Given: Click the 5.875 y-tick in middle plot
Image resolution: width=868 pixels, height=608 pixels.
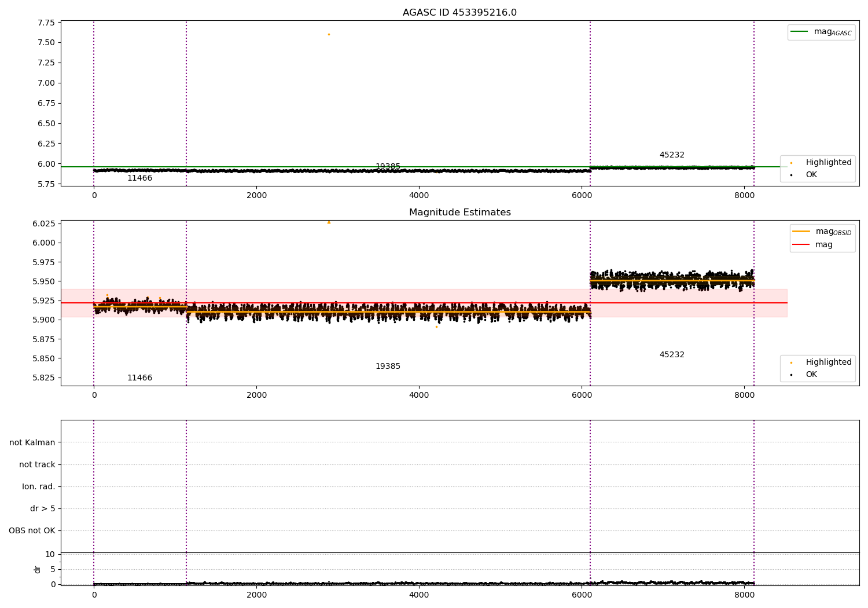Looking at the screenshot, I should [43, 340].
